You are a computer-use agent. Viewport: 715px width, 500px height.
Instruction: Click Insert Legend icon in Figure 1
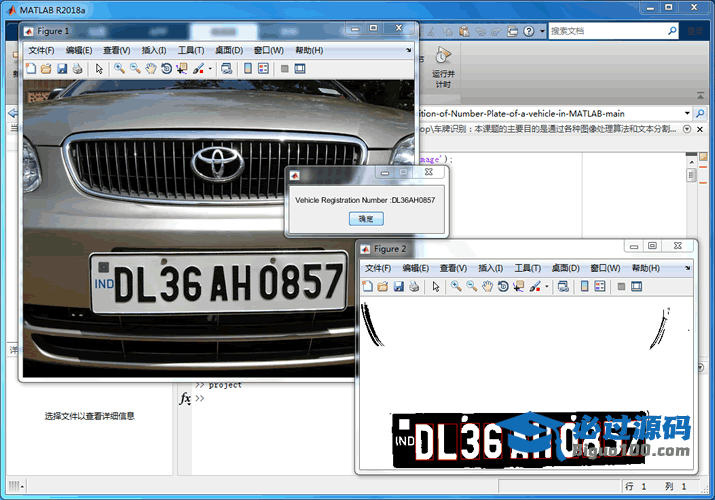[263, 69]
